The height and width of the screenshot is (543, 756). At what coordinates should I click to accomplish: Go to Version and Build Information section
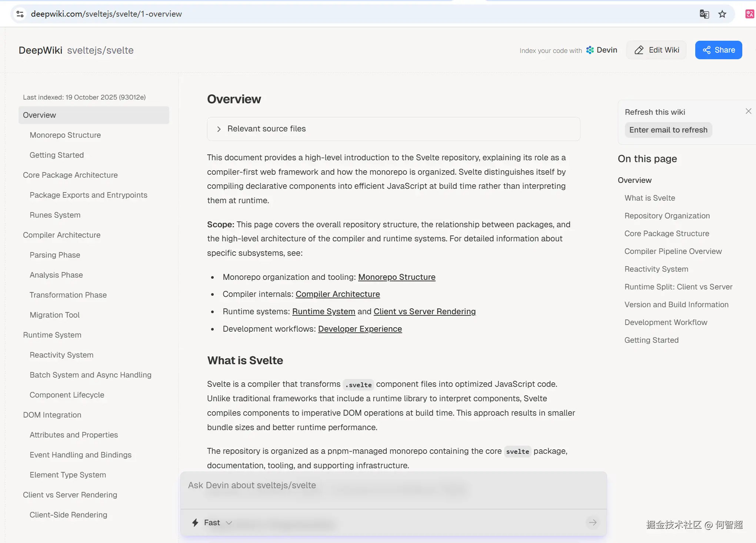point(676,305)
